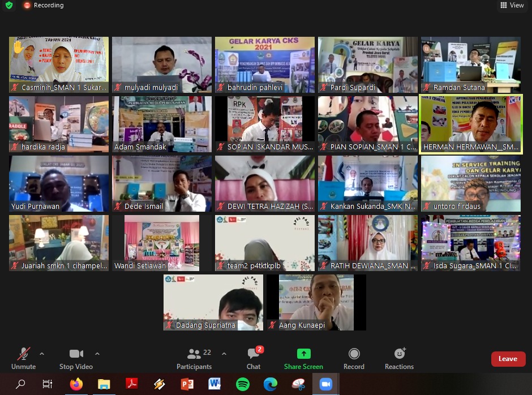
Task: Select Casminin's video with raised hand
Action: tap(59, 64)
